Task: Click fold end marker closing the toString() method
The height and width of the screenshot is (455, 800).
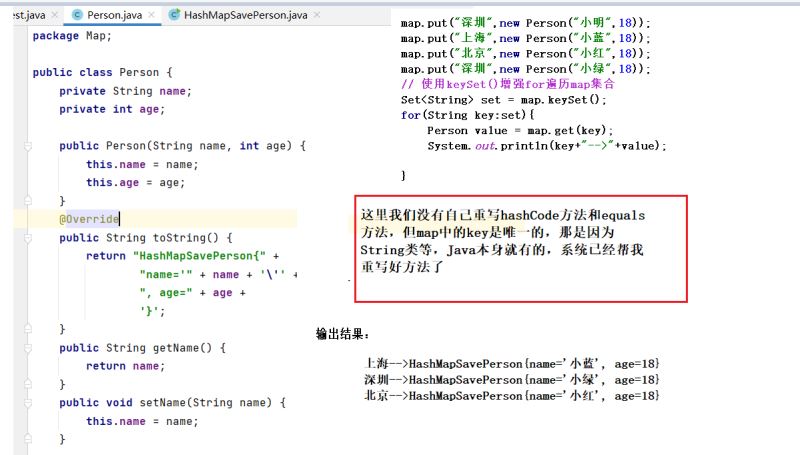Action: click(x=28, y=328)
